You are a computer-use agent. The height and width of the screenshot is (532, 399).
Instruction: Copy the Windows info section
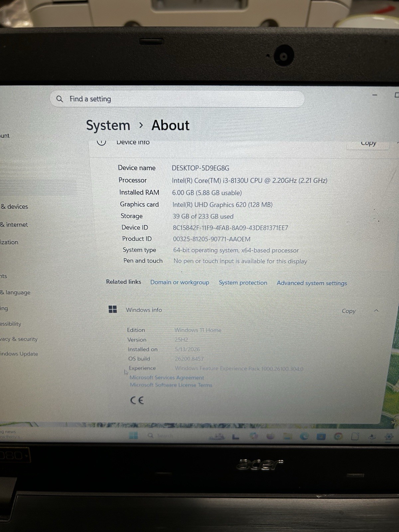[348, 311]
